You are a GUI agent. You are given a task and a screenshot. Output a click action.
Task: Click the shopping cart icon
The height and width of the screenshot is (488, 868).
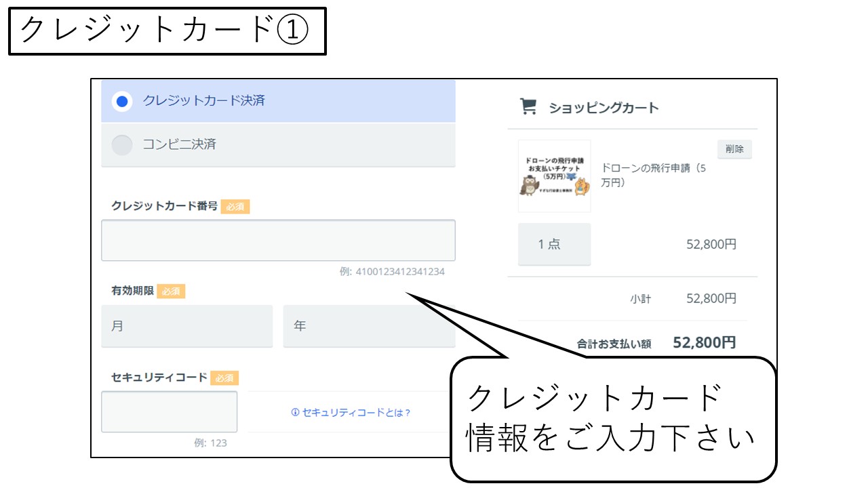point(528,106)
